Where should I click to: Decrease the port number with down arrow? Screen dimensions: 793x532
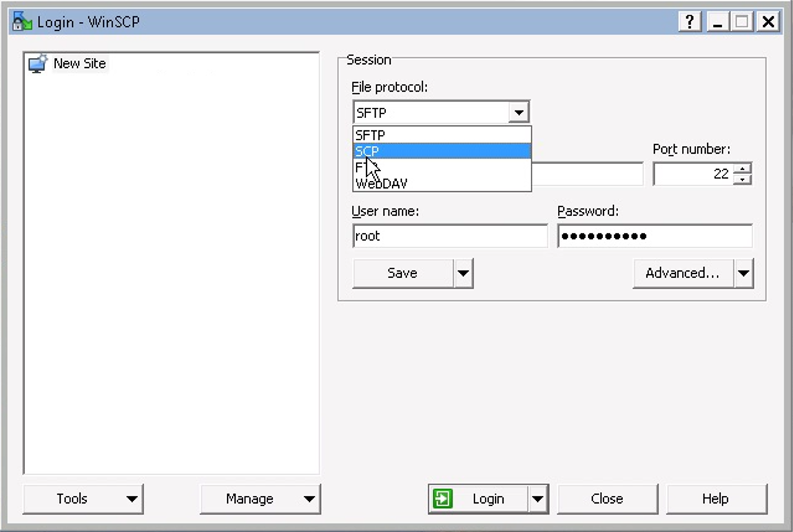[x=743, y=179]
